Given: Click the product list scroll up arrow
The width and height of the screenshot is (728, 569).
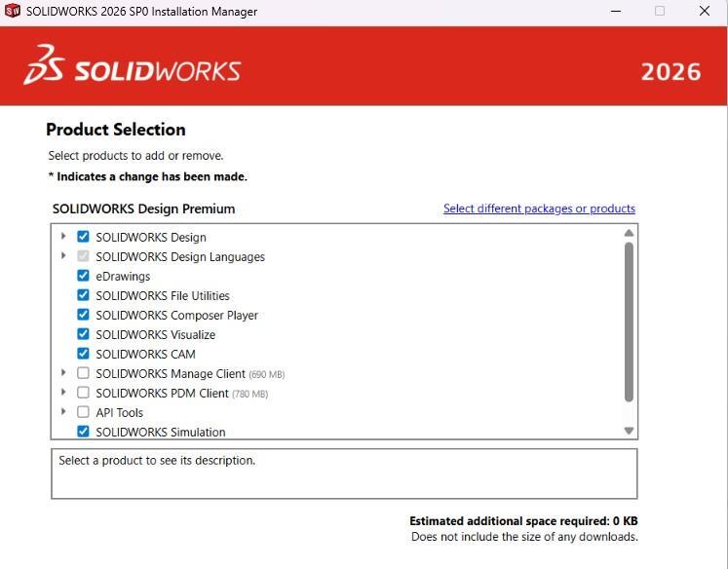Looking at the screenshot, I should point(629,233).
